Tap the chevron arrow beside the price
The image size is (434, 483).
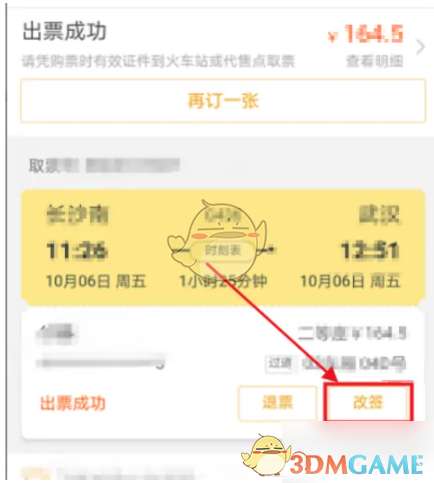coord(420,47)
